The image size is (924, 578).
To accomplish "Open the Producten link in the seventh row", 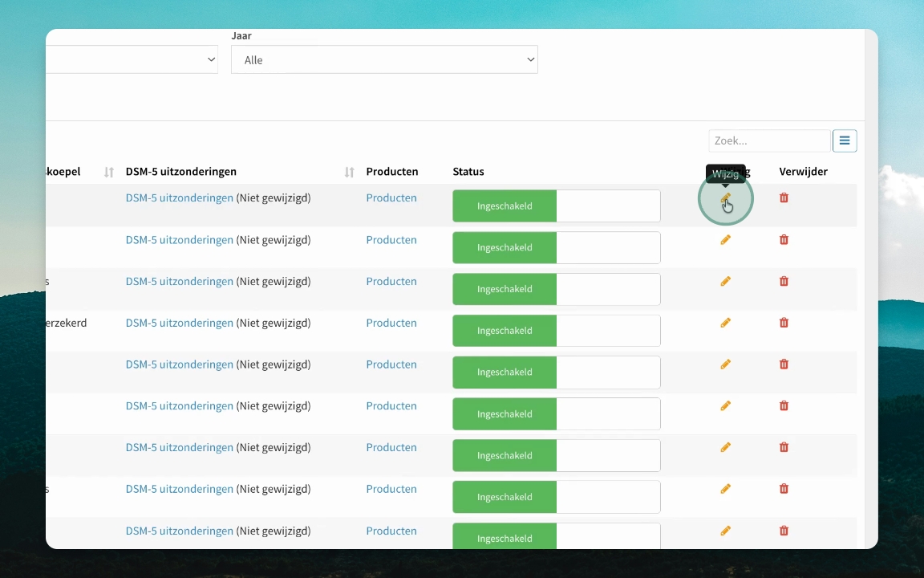I will click(391, 448).
